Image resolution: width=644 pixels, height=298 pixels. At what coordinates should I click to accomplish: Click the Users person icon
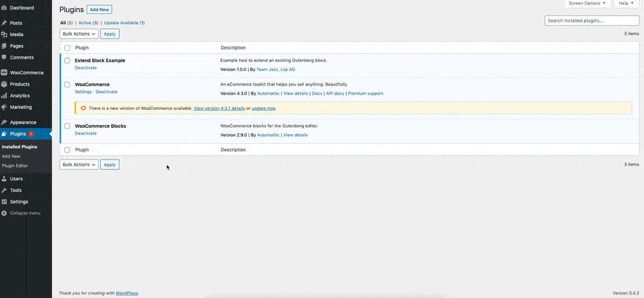pos(4,179)
